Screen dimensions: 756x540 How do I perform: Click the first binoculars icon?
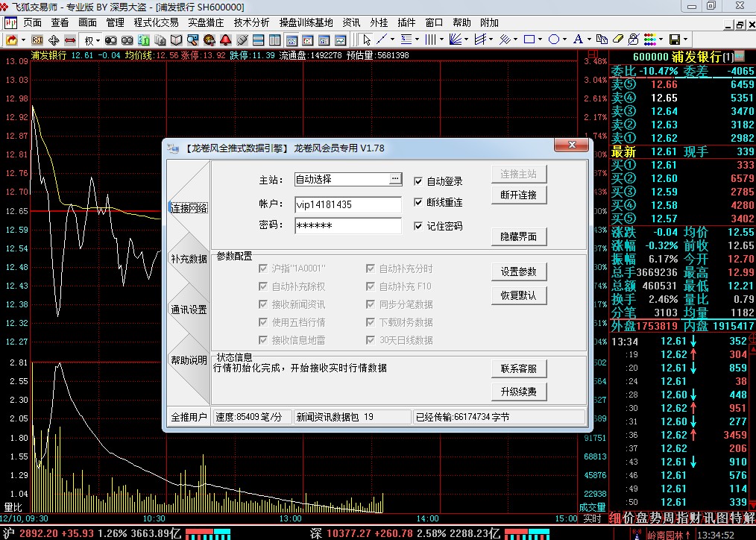pyautogui.click(x=111, y=40)
